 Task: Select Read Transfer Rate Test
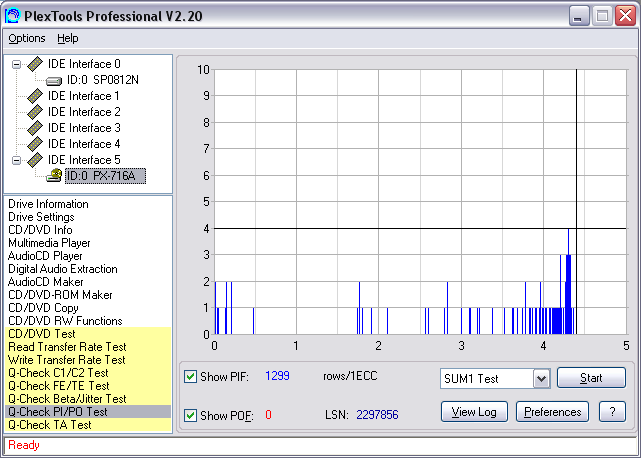[x=88, y=347]
